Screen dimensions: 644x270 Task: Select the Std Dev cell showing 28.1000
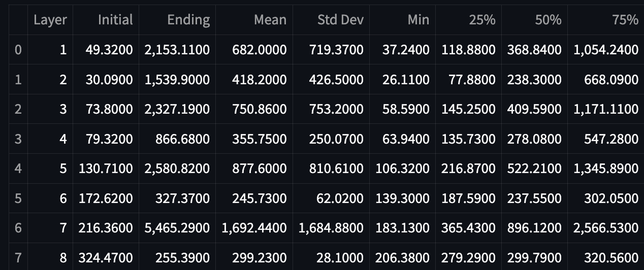341,257
